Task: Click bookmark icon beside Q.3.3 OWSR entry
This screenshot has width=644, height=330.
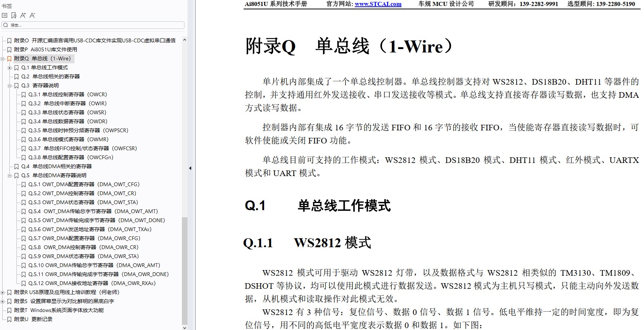Action: [x=24, y=112]
